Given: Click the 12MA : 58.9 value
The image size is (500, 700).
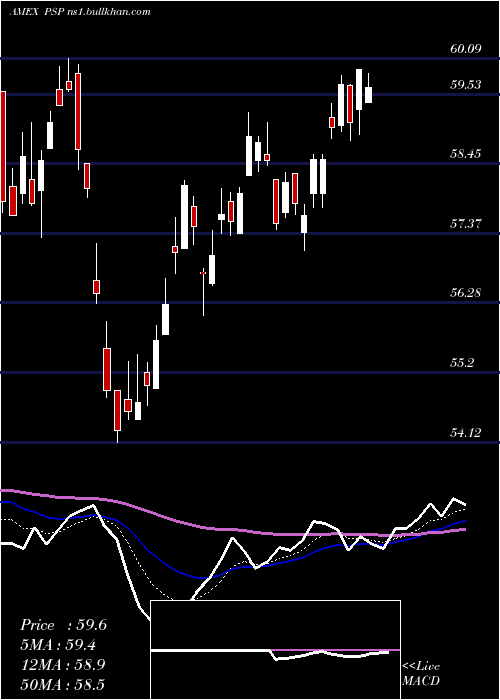Looking at the screenshot, I should tap(63, 665).
